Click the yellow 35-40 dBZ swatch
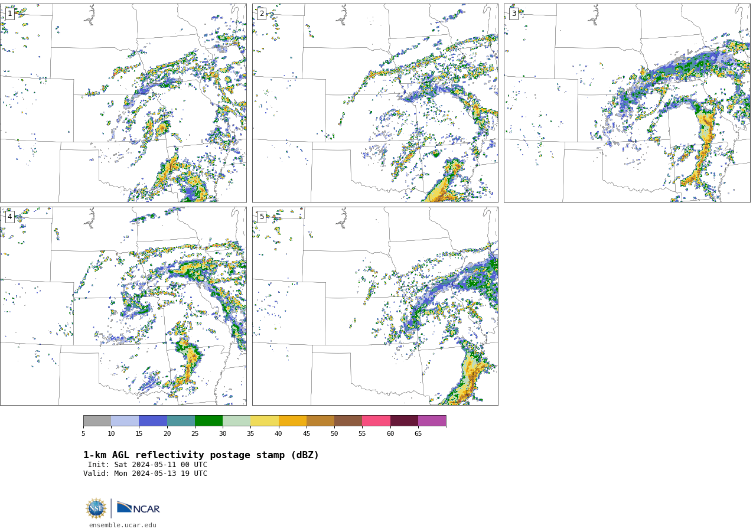The image size is (756, 532). pyautogui.click(x=265, y=420)
